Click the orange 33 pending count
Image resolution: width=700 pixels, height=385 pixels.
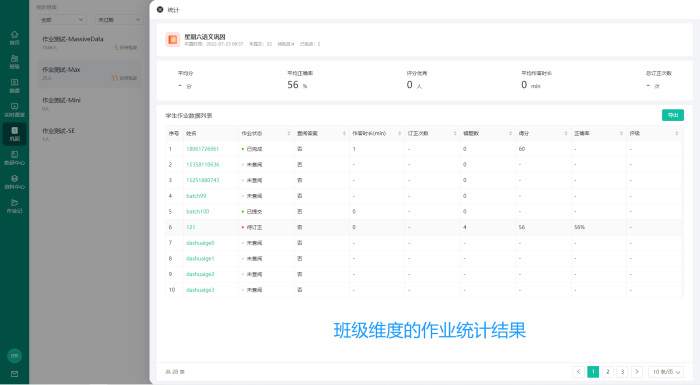point(114,78)
